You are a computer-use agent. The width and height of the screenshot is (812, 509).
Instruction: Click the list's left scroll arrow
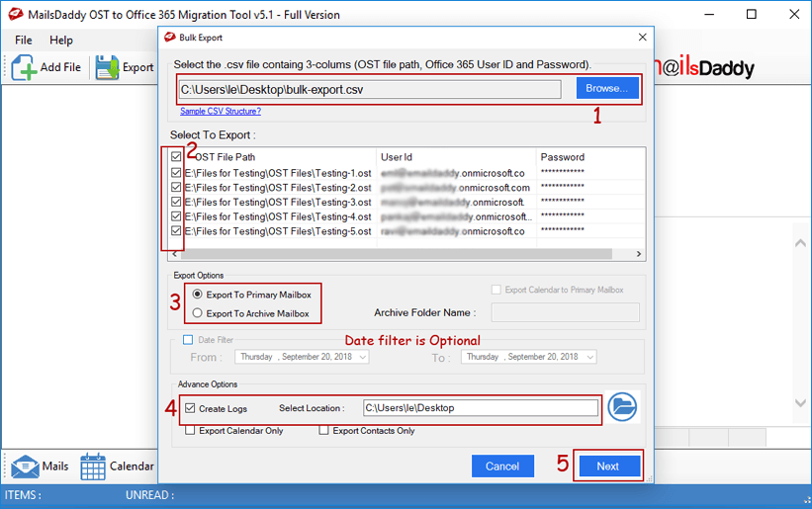point(175,254)
